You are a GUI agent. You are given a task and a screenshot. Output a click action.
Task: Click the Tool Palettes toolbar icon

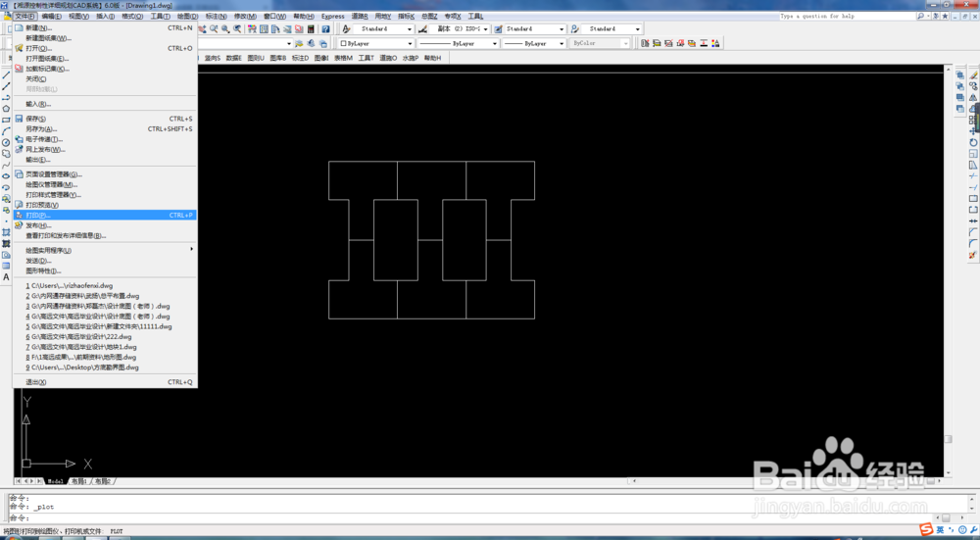(275, 28)
